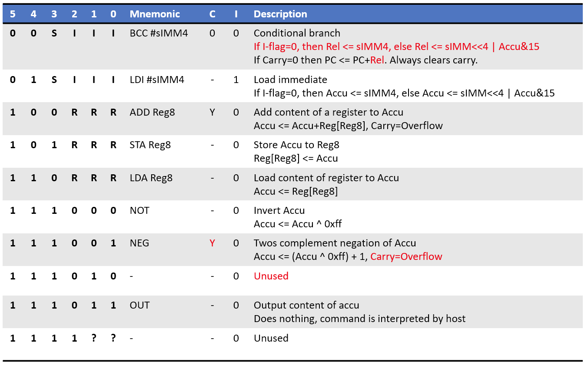Click the I-flag value 1 in LDI row
The image size is (588, 369).
click(236, 80)
